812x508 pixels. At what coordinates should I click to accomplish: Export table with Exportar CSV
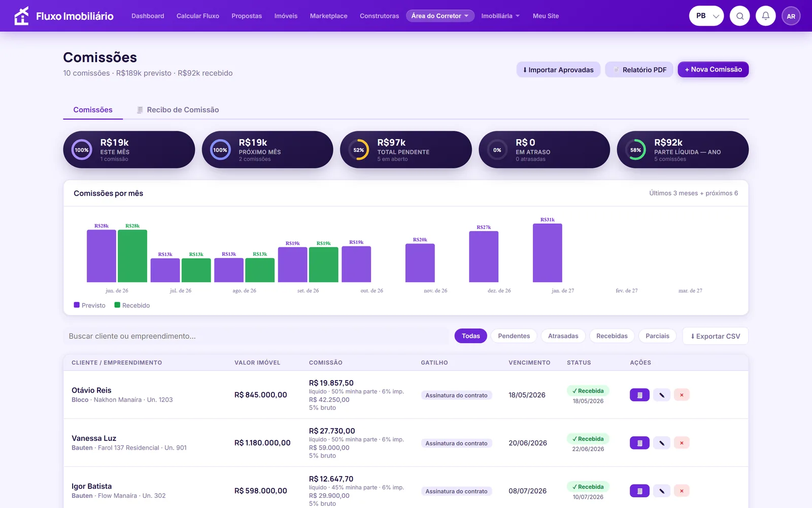pyautogui.click(x=716, y=336)
